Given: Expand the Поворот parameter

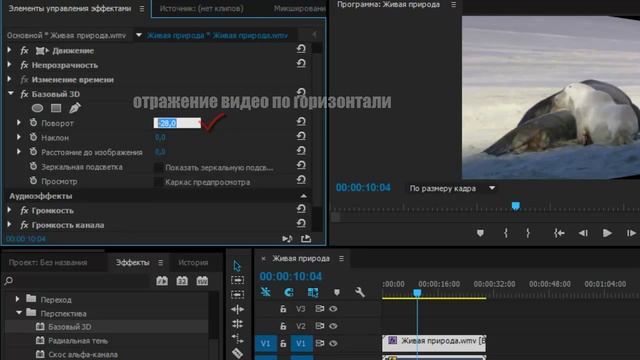Looking at the screenshot, I should (x=19, y=122).
